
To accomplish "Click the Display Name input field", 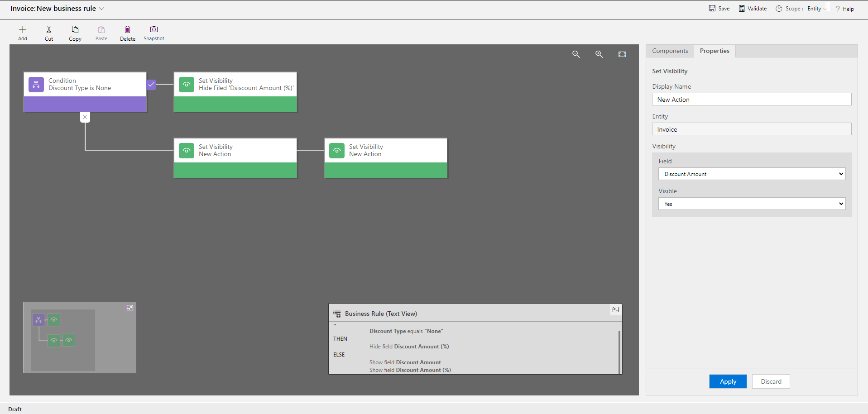I will pyautogui.click(x=751, y=99).
